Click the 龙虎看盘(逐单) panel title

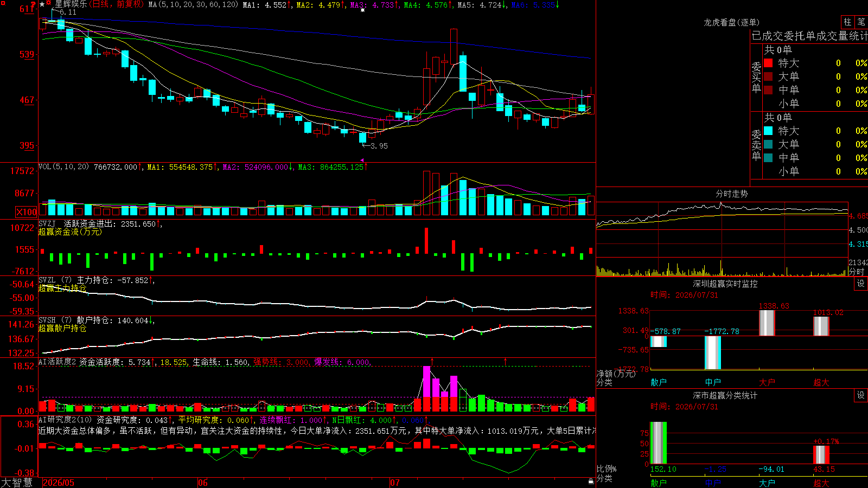[x=731, y=22]
